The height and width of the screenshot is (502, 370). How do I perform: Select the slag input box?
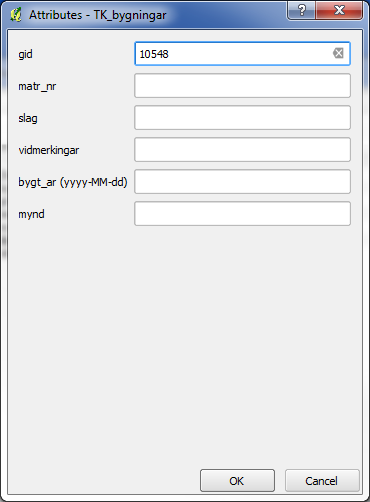(x=242, y=118)
